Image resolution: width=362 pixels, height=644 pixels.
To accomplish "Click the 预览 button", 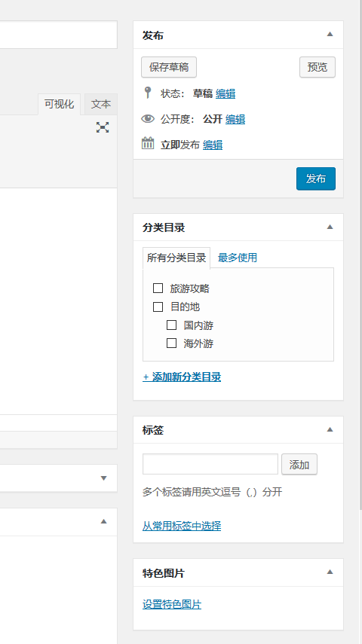I will [318, 67].
